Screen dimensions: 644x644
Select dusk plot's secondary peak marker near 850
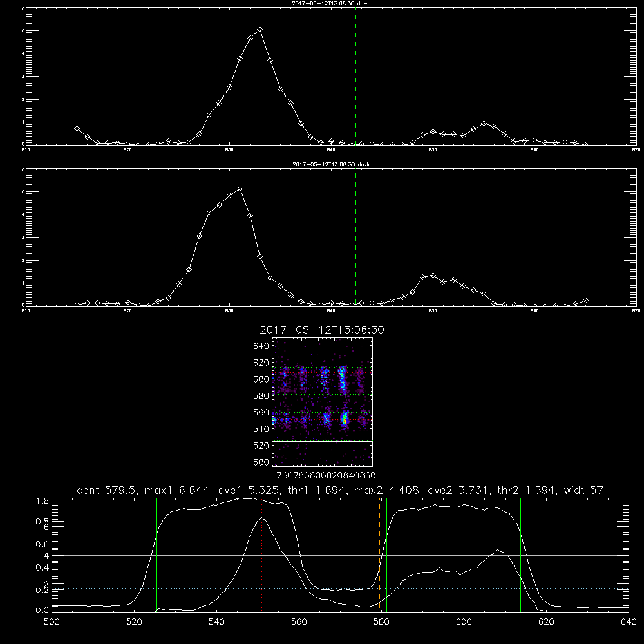433,275
